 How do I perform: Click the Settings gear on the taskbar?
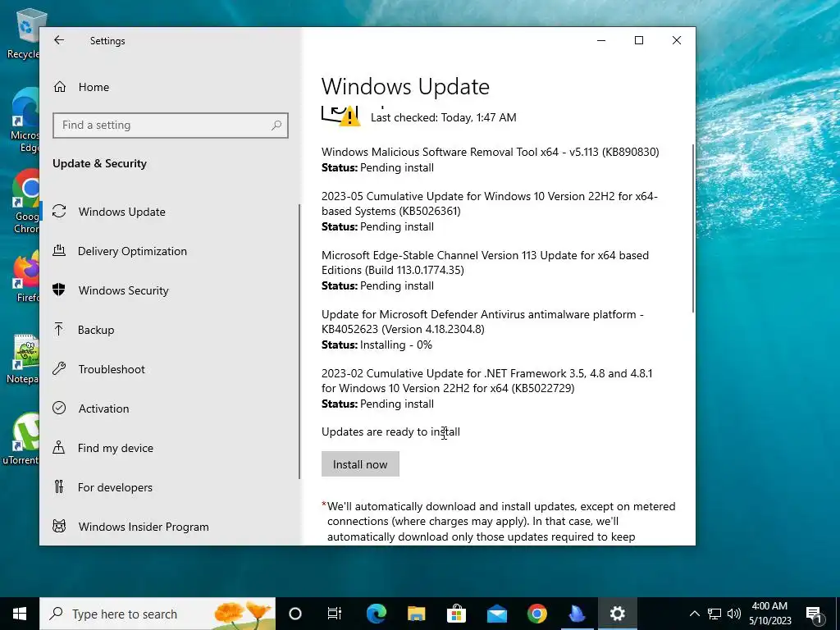(617, 614)
